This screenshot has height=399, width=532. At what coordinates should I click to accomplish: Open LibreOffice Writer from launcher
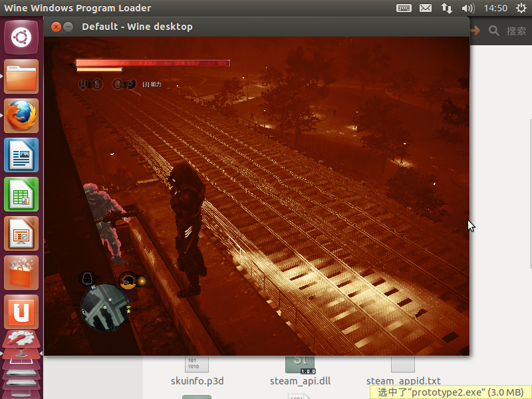pyautogui.click(x=21, y=155)
